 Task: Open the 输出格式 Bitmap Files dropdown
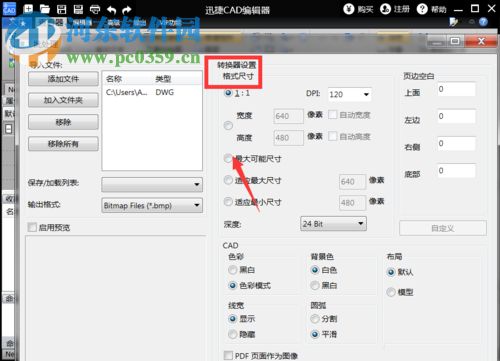click(x=152, y=205)
